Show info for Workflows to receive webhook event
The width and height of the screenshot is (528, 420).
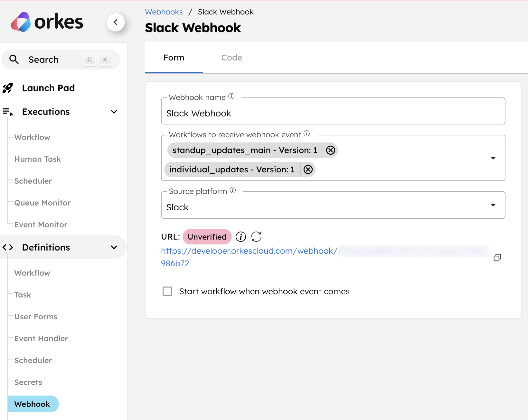pyautogui.click(x=307, y=133)
